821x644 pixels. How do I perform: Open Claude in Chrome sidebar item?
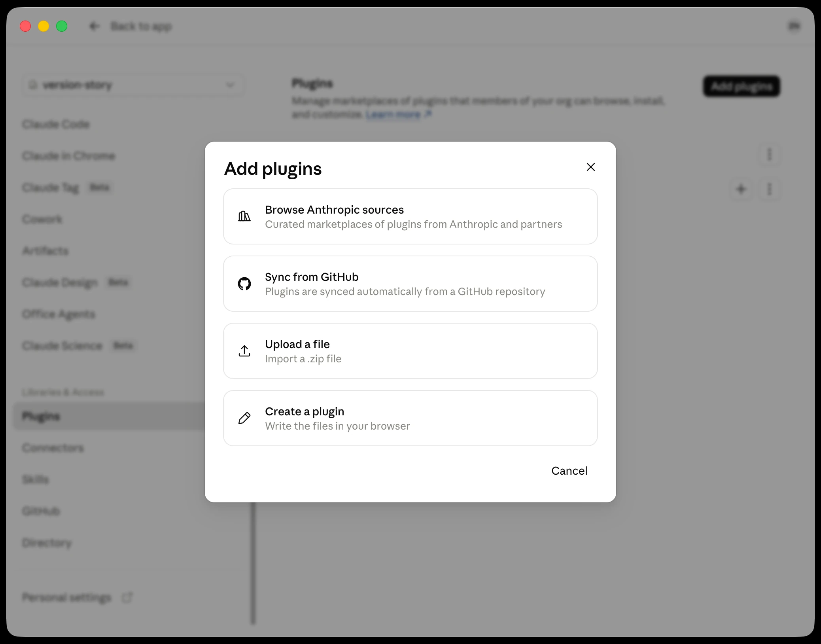[x=68, y=156]
